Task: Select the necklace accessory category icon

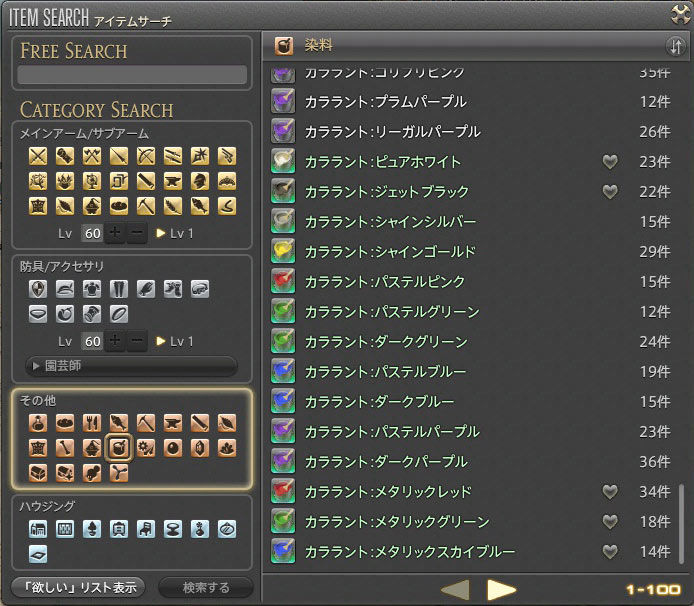Action: point(38,314)
